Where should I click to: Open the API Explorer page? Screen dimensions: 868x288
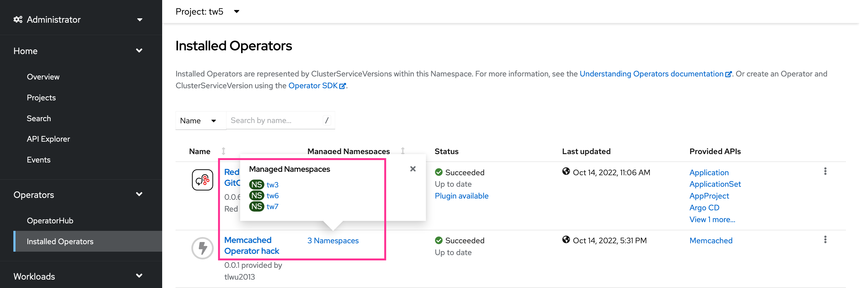[x=48, y=139]
